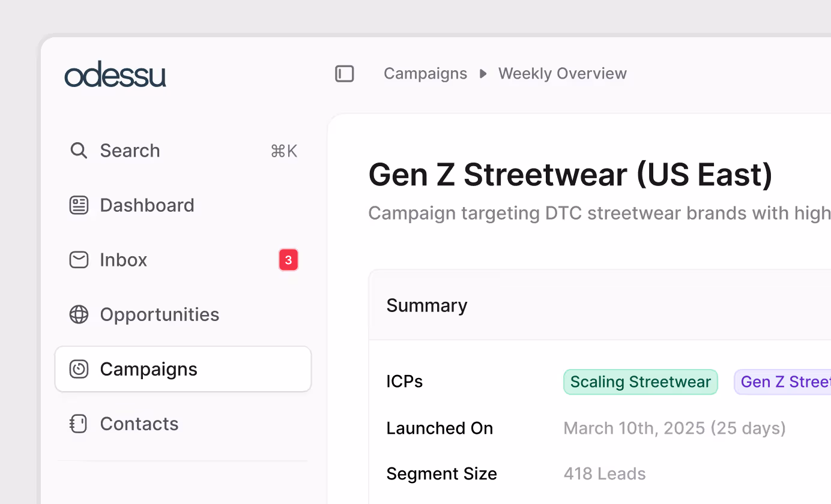831x504 pixels.
Task: Click the Campaigns breadcrumb link
Action: point(425,74)
